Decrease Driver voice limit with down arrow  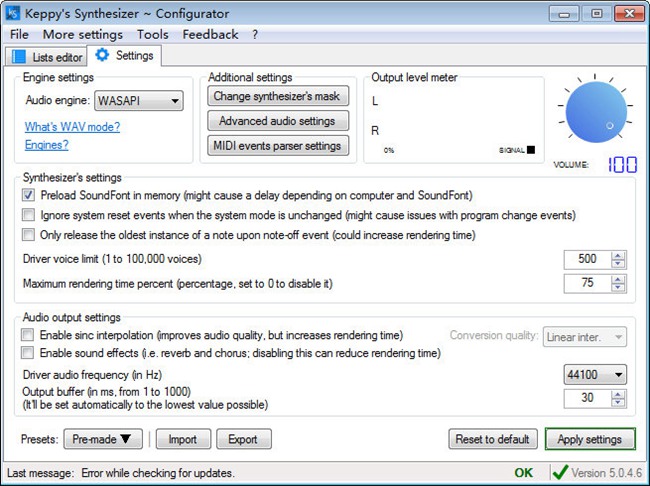[x=618, y=264]
